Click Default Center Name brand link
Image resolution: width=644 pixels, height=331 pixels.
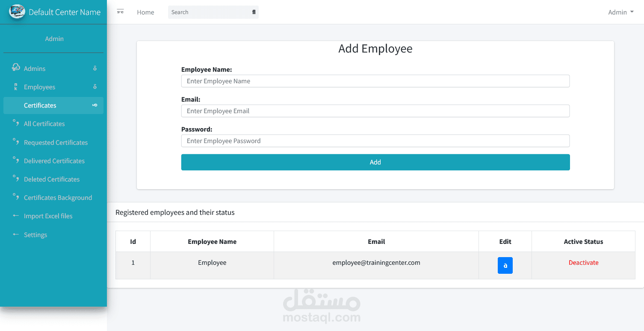pyautogui.click(x=65, y=12)
